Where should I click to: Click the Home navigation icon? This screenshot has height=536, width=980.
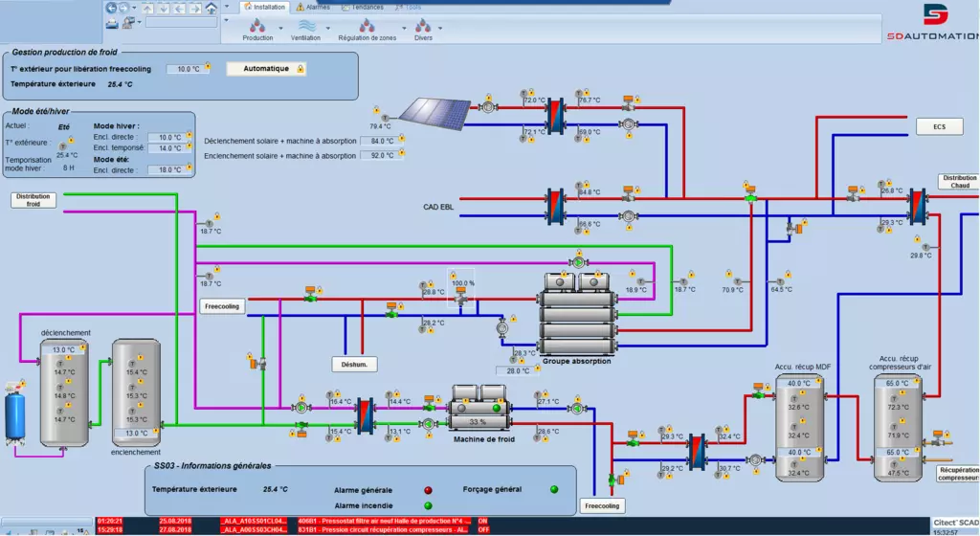coord(211,8)
